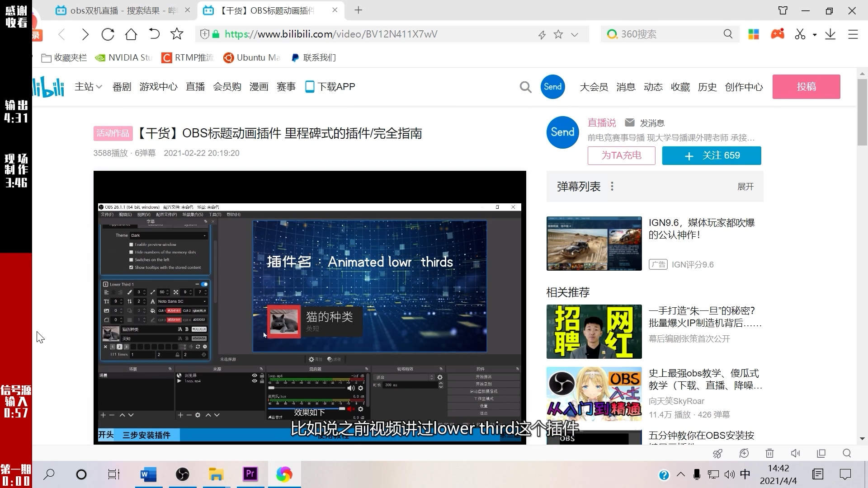Click the bilibili search magnifier icon
The image size is (868, 488).
point(525,87)
